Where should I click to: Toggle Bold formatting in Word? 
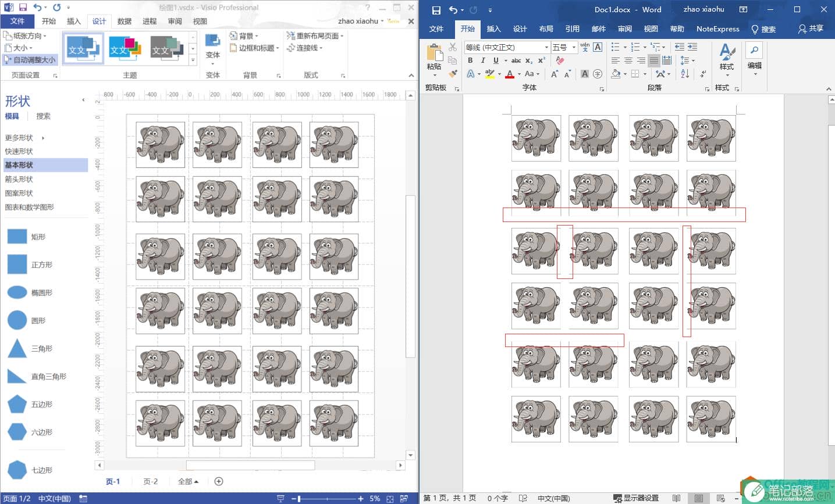470,60
